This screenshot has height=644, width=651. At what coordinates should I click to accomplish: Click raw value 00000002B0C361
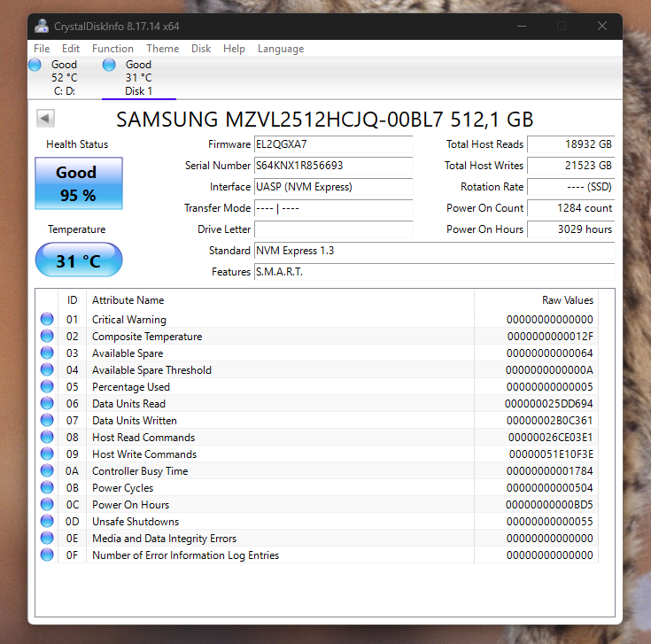[549, 421]
